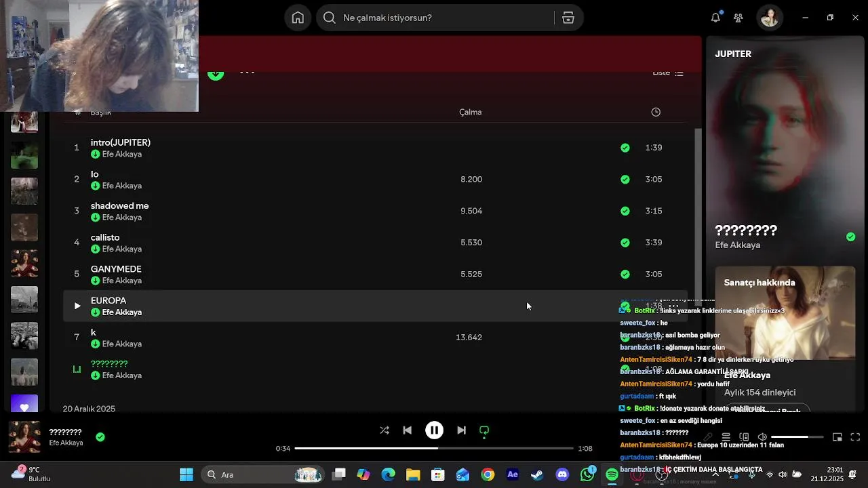The height and width of the screenshot is (488, 868).
Task: Open the album's three-dot more options
Action: [x=247, y=73]
